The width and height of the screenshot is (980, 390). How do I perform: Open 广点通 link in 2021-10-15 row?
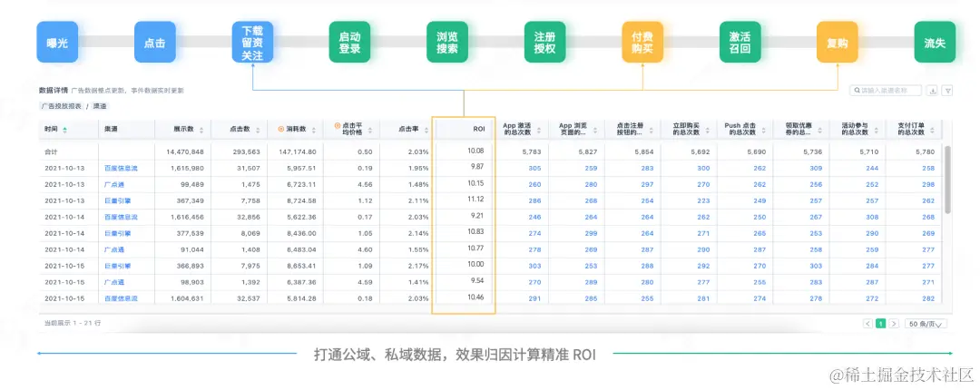click(x=114, y=282)
